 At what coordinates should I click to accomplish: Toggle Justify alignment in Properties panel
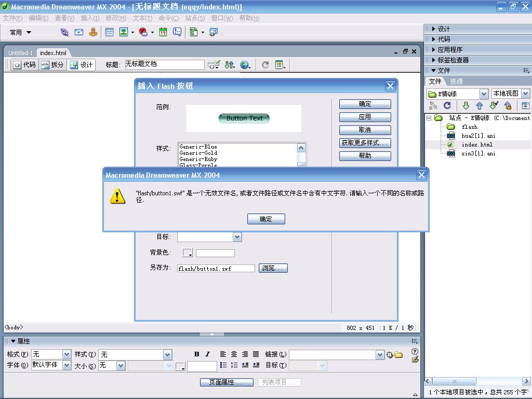256,354
